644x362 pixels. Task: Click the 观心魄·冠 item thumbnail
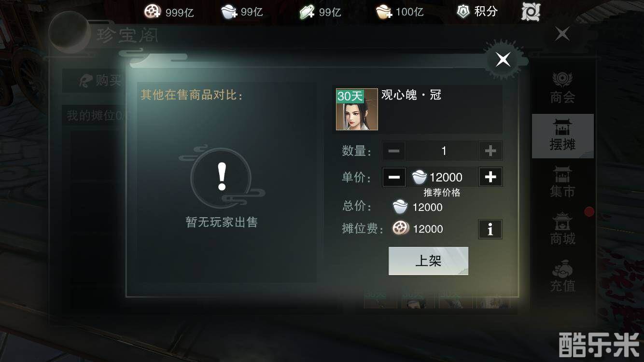click(357, 110)
